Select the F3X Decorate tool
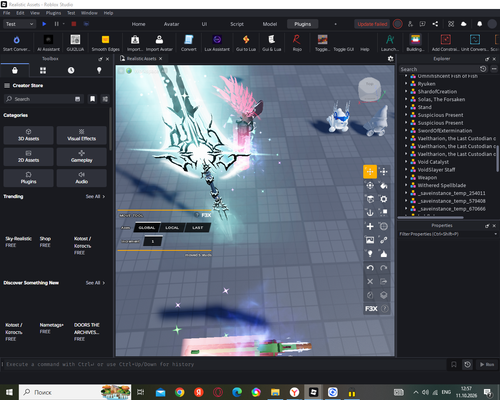500x400 pixels. 384,254
